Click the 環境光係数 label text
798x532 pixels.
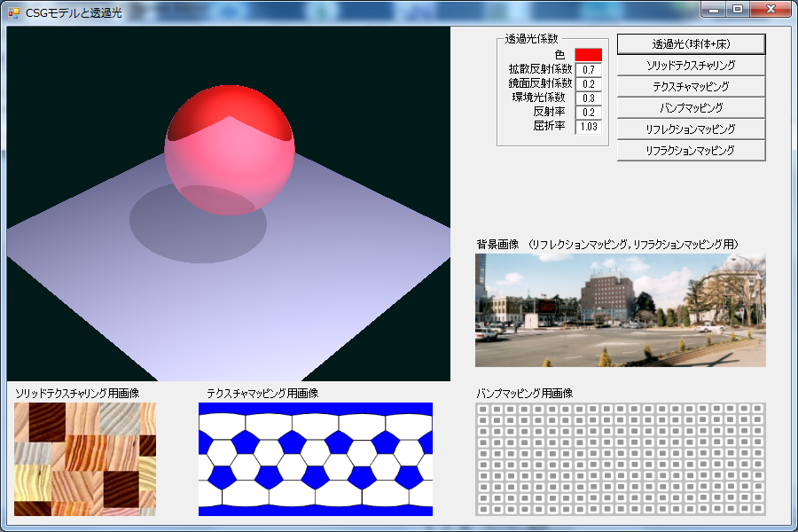(x=538, y=98)
